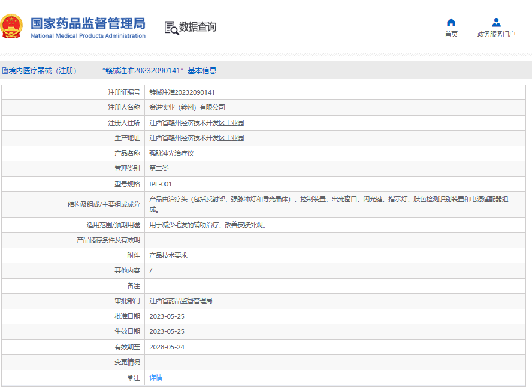The image size is (532, 392).
Task: Click the 首页 label
Action: pos(451,34)
